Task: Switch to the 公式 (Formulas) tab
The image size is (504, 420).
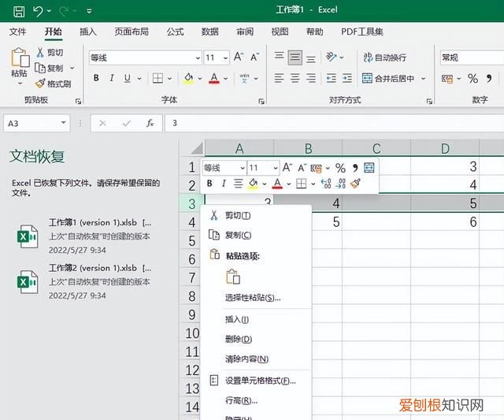Action: [x=175, y=32]
